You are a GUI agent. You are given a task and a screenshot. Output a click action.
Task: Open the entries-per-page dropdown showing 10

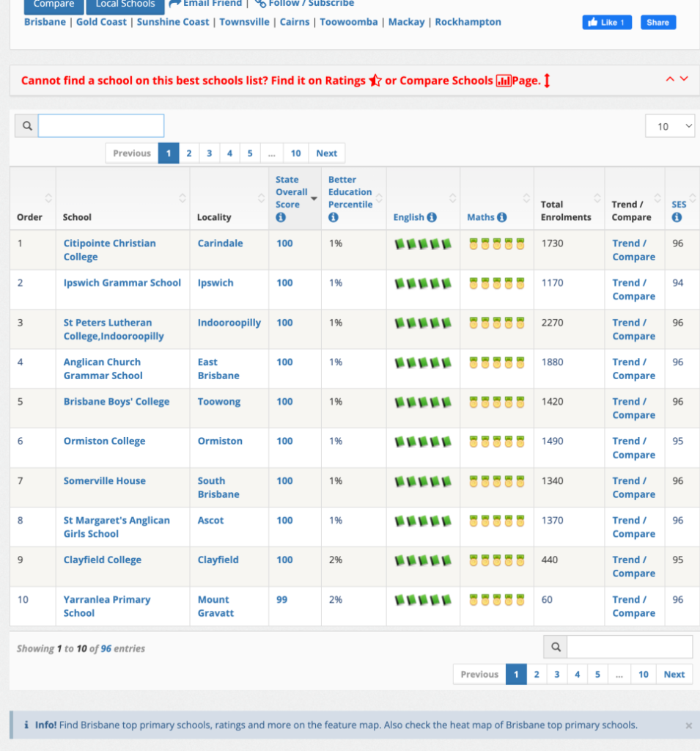click(x=670, y=126)
